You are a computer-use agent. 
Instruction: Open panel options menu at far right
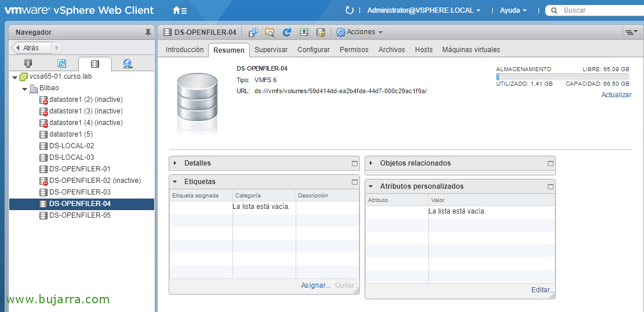[x=631, y=32]
